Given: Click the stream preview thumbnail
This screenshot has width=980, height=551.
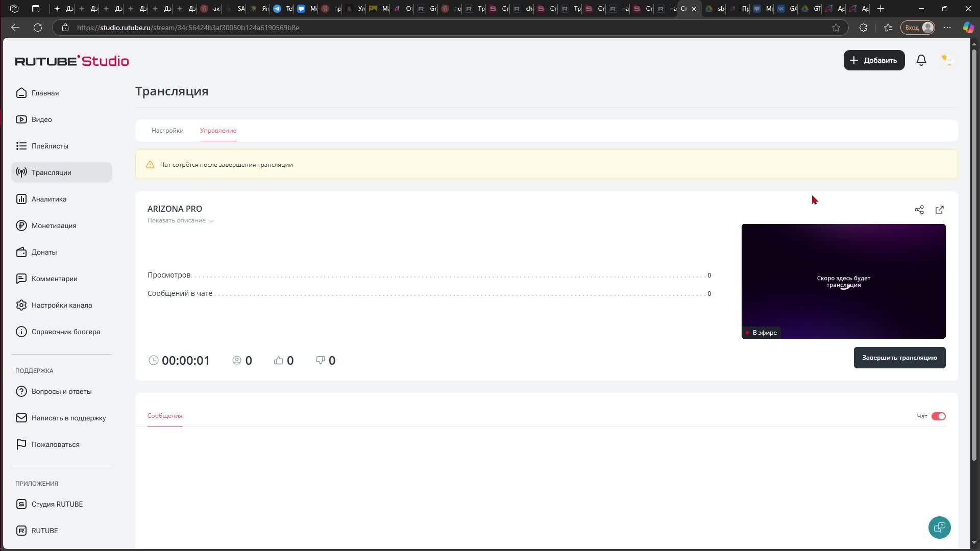Looking at the screenshot, I should [843, 281].
